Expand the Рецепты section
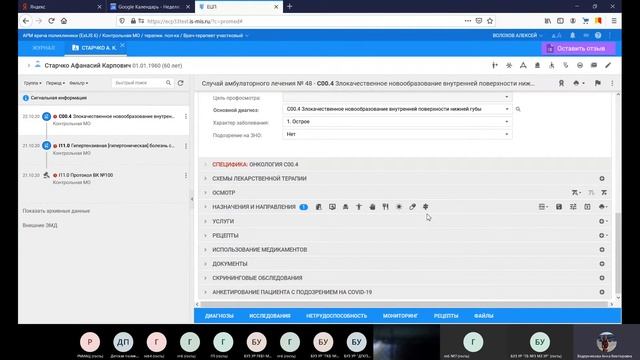Viewport: 640px width, 360px height. (x=205, y=236)
